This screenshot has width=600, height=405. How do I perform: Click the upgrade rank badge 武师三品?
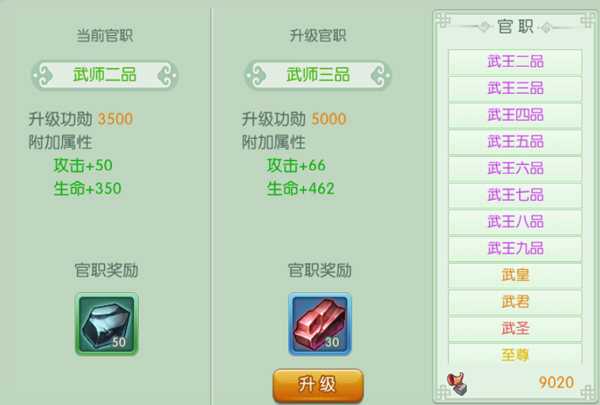318,75
